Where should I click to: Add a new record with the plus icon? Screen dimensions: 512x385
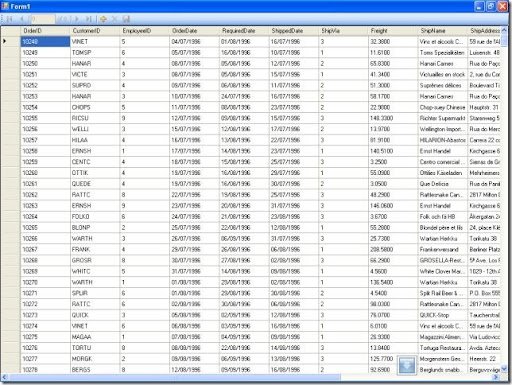103,19
